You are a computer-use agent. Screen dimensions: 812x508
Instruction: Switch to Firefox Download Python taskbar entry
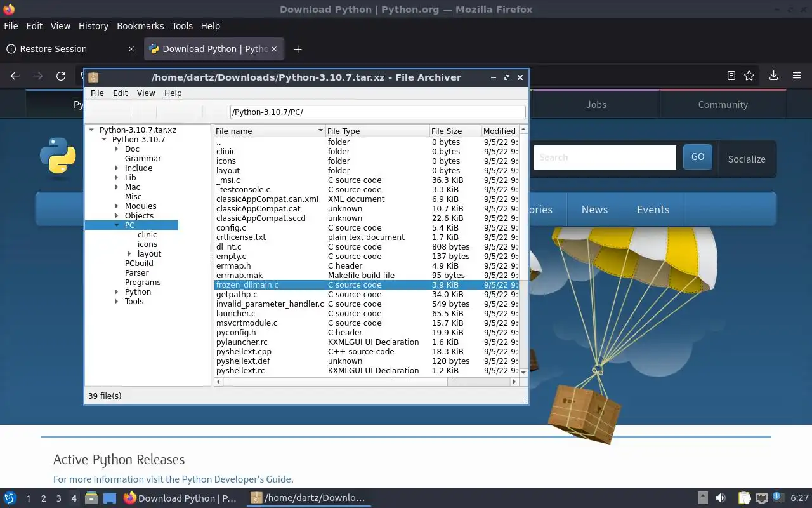point(180,498)
